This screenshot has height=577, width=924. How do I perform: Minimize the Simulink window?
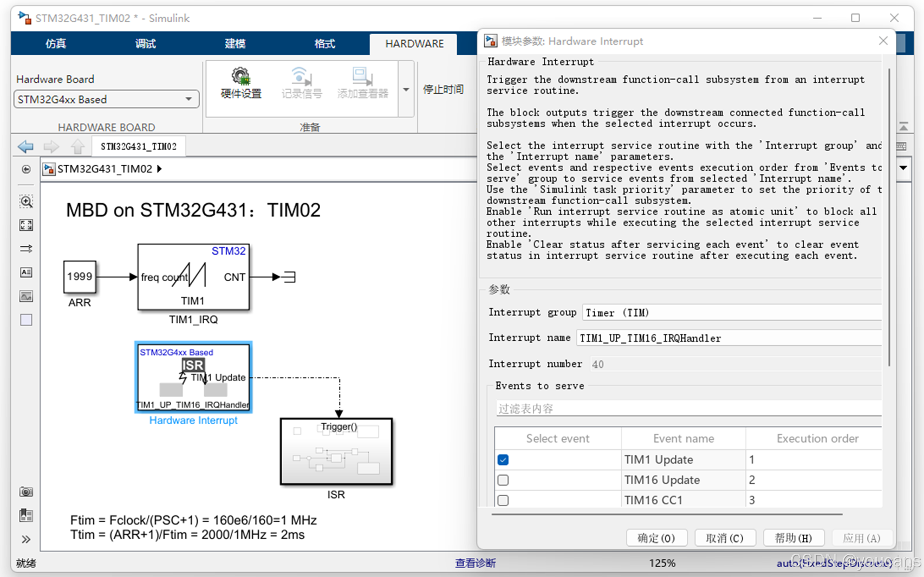click(x=817, y=18)
